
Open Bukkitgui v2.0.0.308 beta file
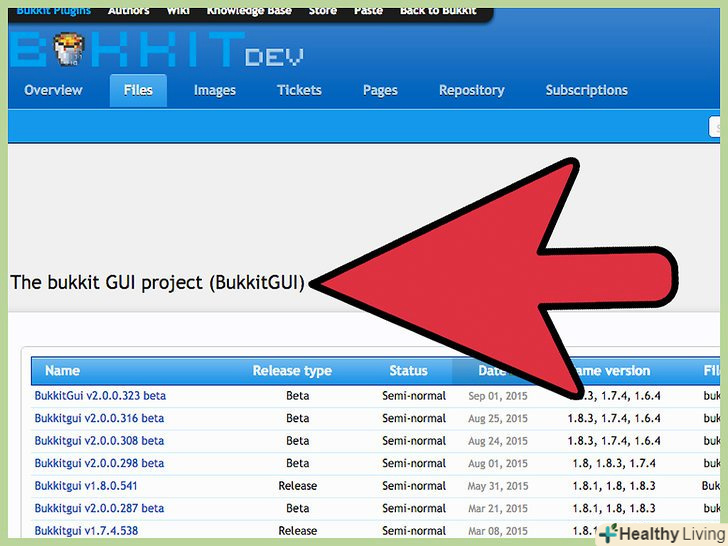pos(99,441)
